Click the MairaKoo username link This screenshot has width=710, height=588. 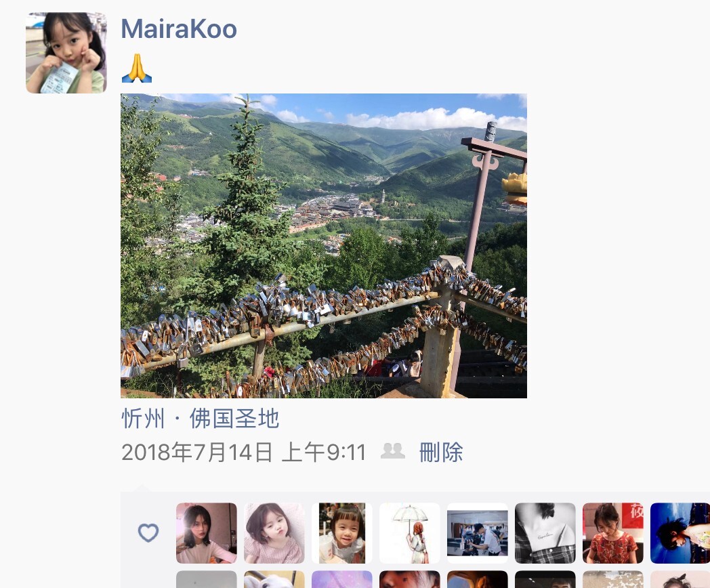tap(179, 29)
